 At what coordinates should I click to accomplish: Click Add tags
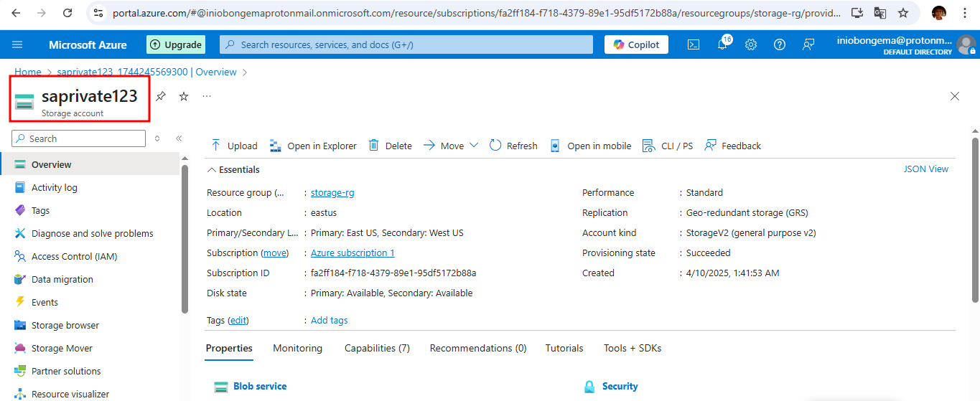click(329, 321)
